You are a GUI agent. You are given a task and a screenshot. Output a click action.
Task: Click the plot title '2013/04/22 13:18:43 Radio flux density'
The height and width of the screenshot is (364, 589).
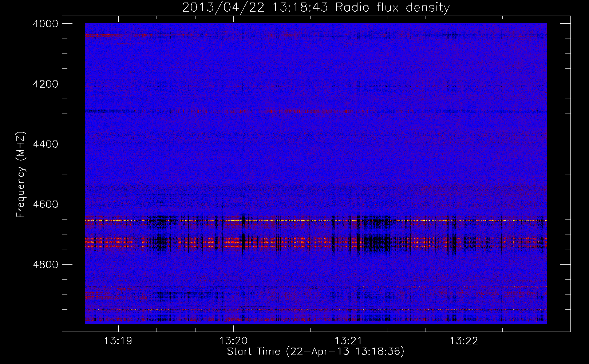click(316, 8)
